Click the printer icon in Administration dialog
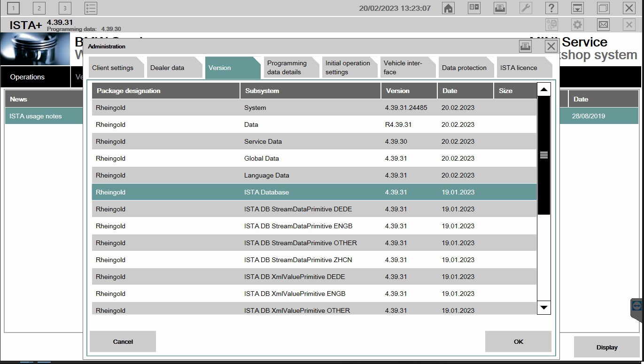 point(525,46)
